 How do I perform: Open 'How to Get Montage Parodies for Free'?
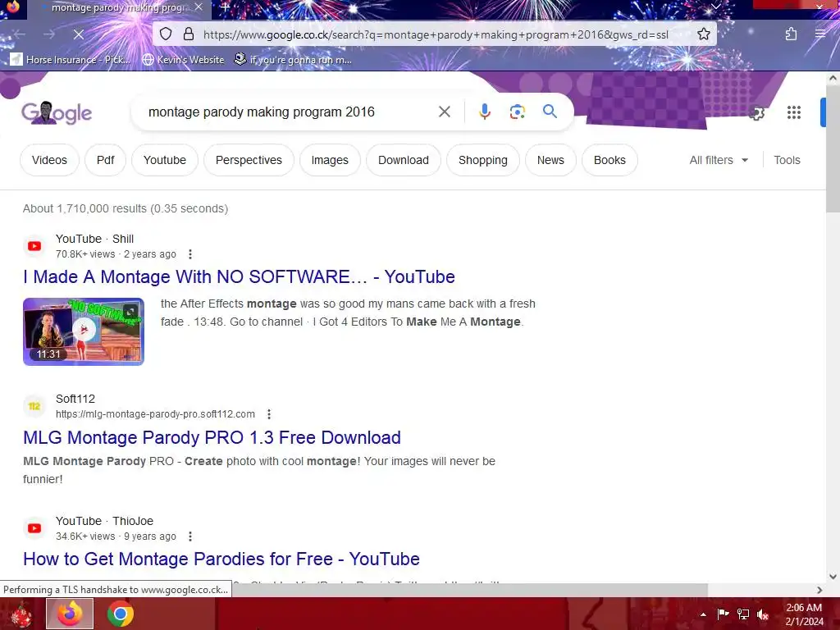tap(221, 559)
